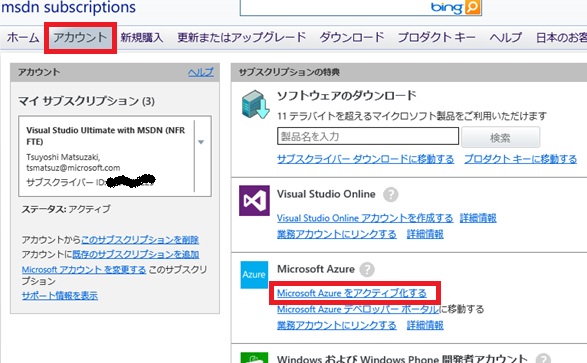Click the ソフトウェアのダウンロード heading
587x363 pixels.
coord(347,95)
